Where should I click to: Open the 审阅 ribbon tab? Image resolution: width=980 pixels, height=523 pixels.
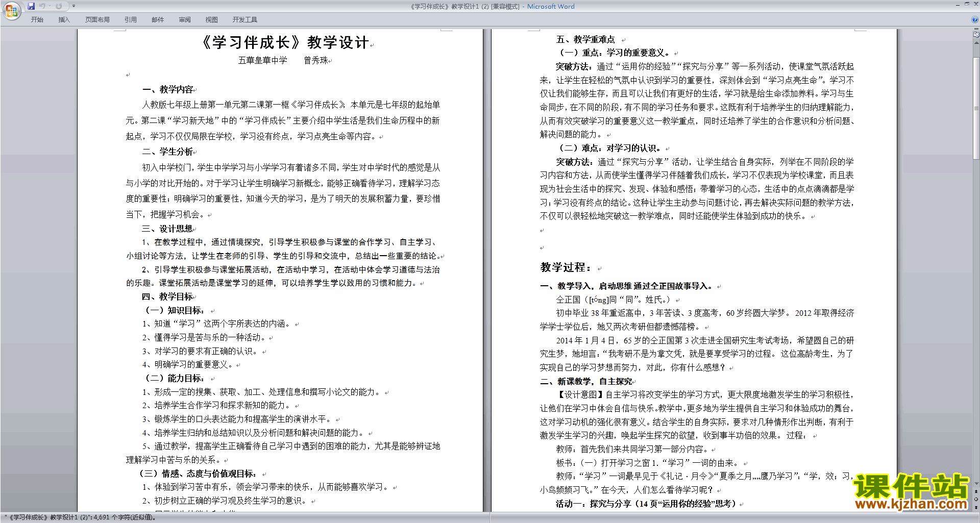pyautogui.click(x=185, y=20)
